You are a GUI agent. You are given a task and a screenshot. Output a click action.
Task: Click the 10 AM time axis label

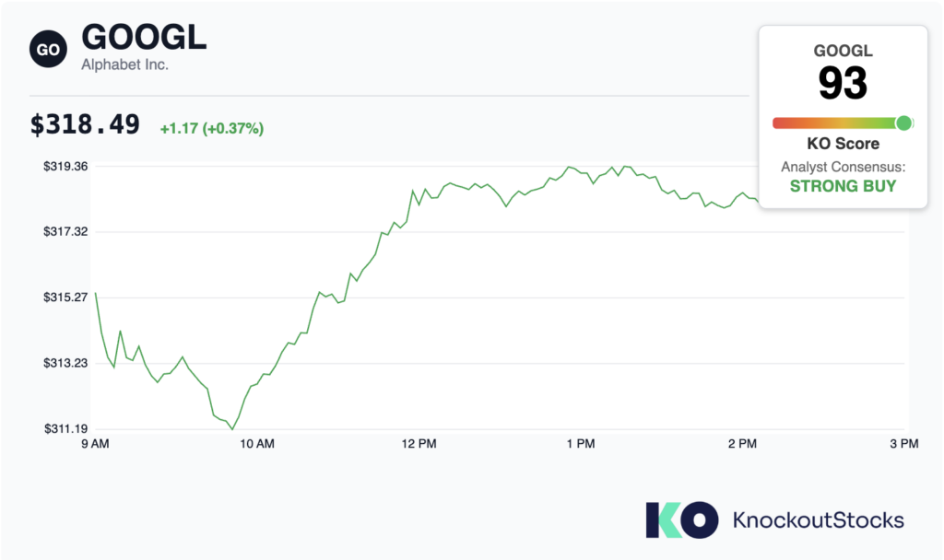(257, 444)
